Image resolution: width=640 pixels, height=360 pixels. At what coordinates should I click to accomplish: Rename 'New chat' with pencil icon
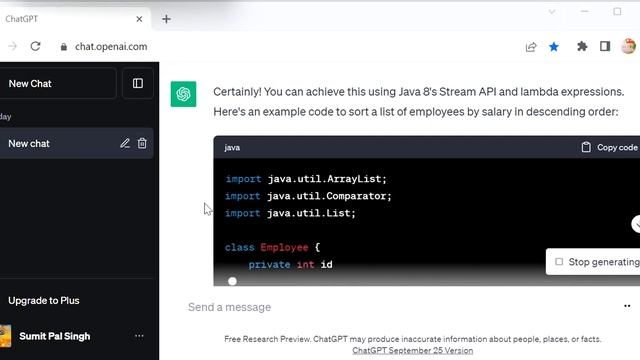click(x=125, y=143)
